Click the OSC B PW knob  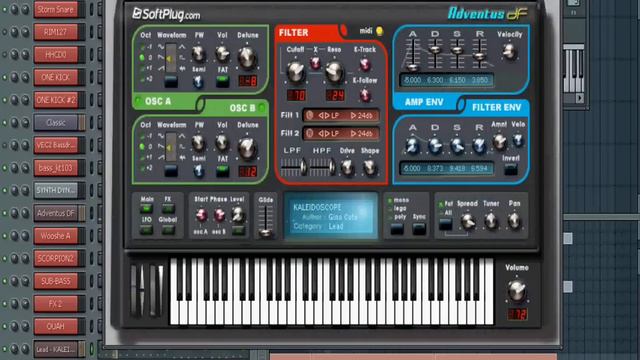[x=199, y=142]
